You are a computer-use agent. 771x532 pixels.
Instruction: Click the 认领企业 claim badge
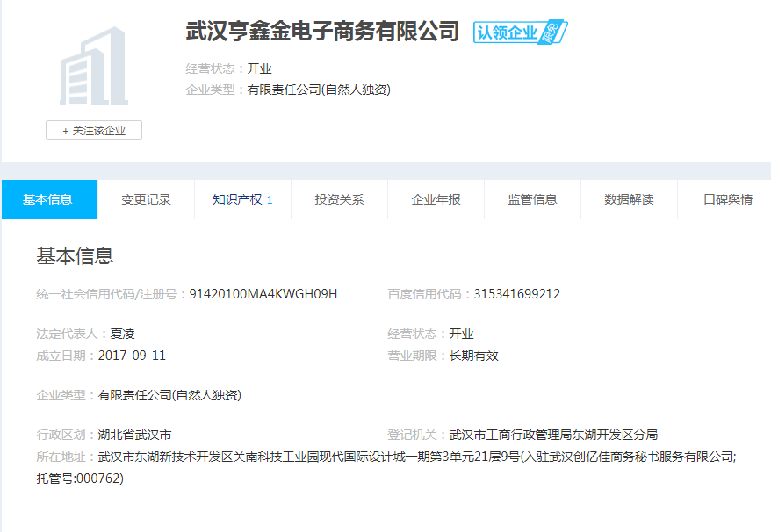[x=520, y=32]
